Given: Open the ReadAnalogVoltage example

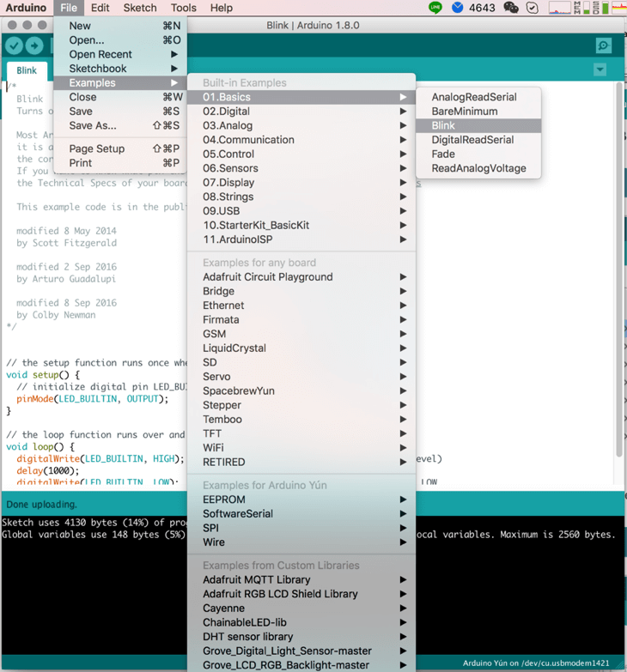Looking at the screenshot, I should [478, 168].
